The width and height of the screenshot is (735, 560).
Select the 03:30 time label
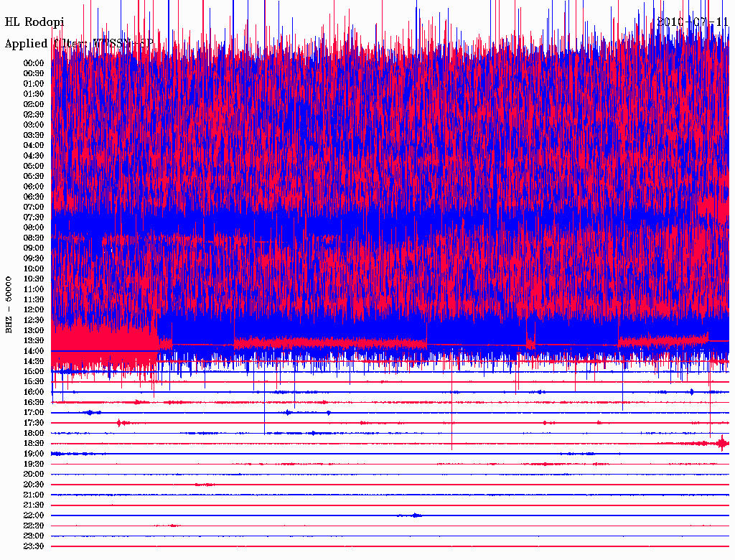34,135
